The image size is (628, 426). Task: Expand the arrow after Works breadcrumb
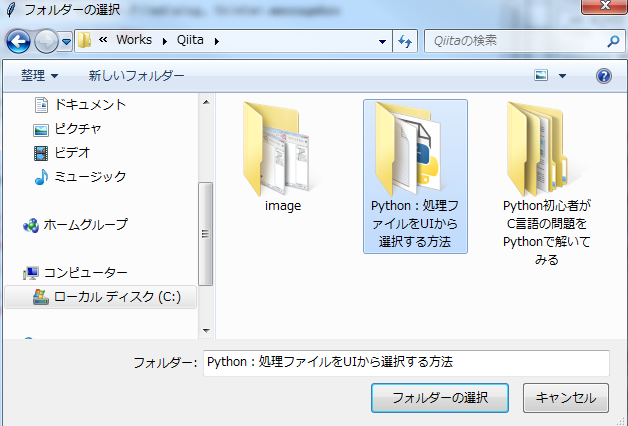coord(165,41)
